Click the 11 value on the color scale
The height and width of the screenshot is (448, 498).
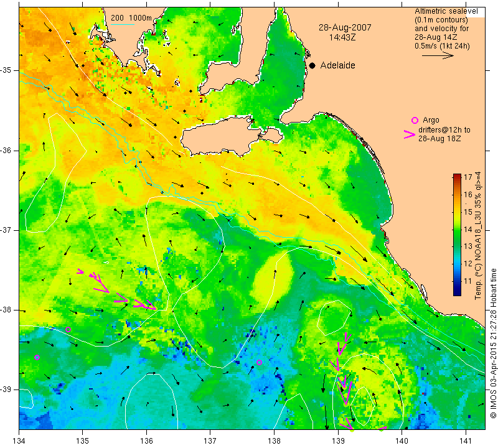468,281
